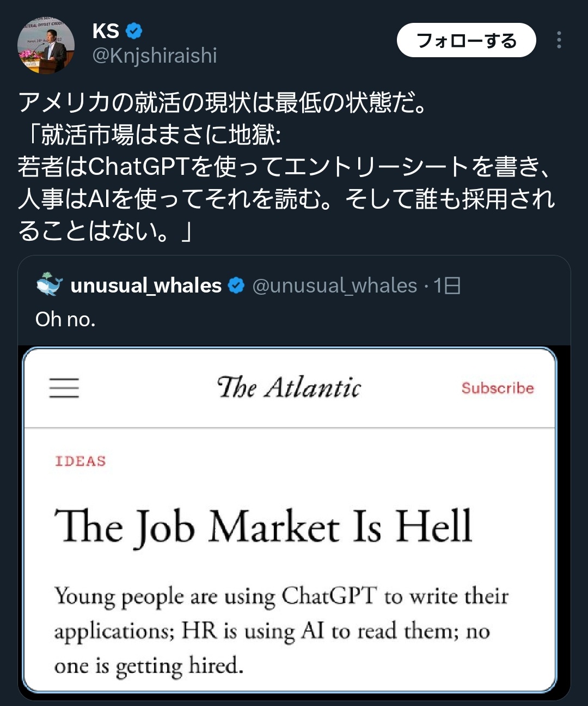The width and height of the screenshot is (588, 706).
Task: Open the unusual_whales display name
Action: 146,285
